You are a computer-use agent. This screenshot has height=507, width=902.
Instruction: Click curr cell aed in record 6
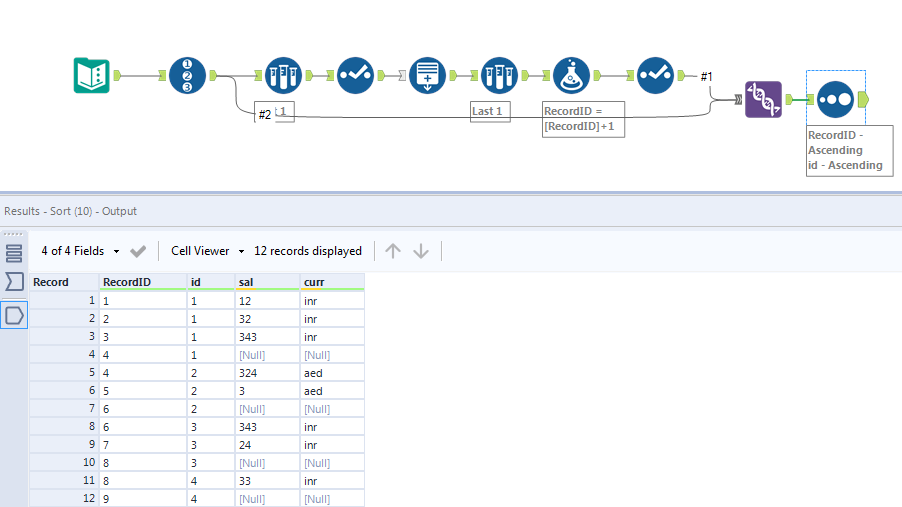click(x=332, y=391)
